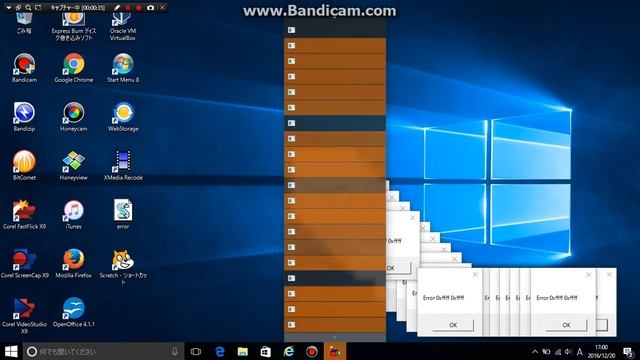640x360 pixels.
Task: Open Task View from the taskbar
Action: pos(196,351)
